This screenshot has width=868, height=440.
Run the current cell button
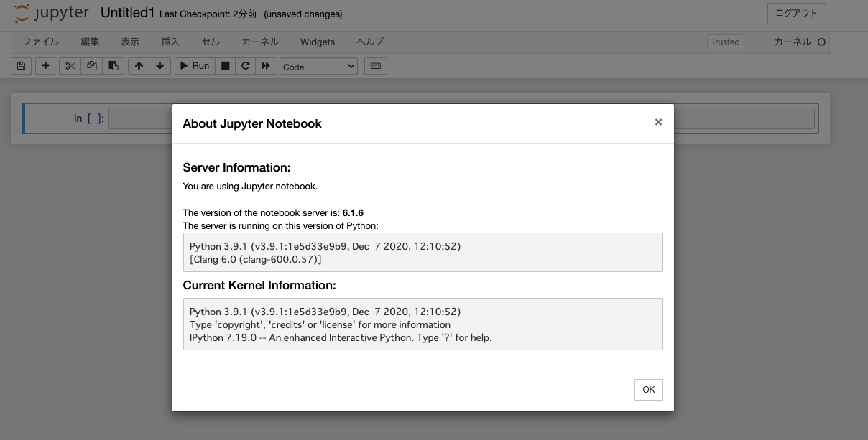194,66
